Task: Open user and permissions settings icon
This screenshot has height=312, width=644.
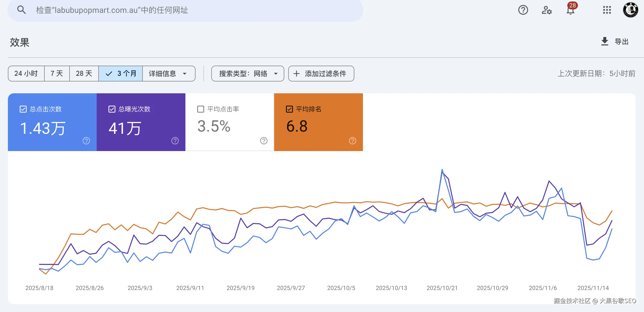Action: coord(547,10)
